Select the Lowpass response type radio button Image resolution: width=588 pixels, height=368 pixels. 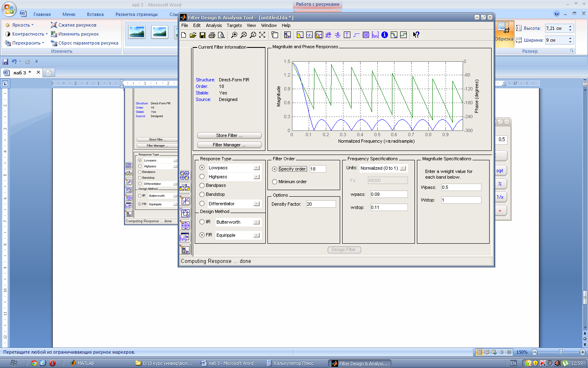(x=202, y=168)
